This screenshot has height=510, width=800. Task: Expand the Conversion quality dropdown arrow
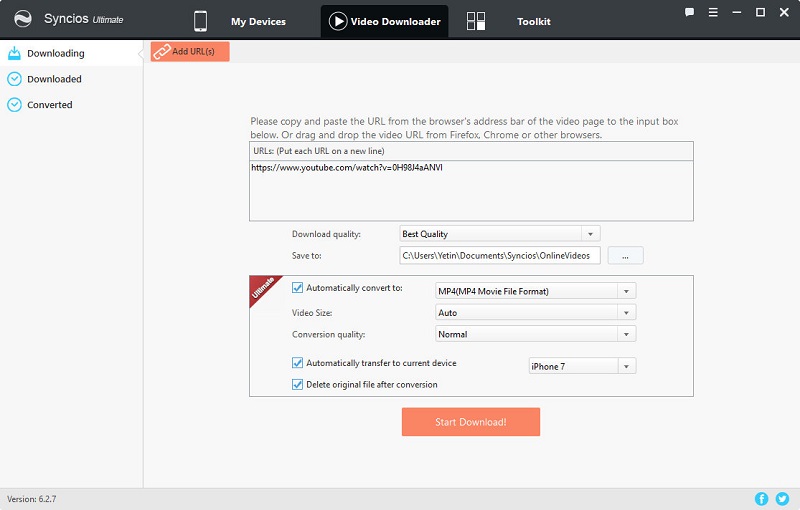click(626, 334)
